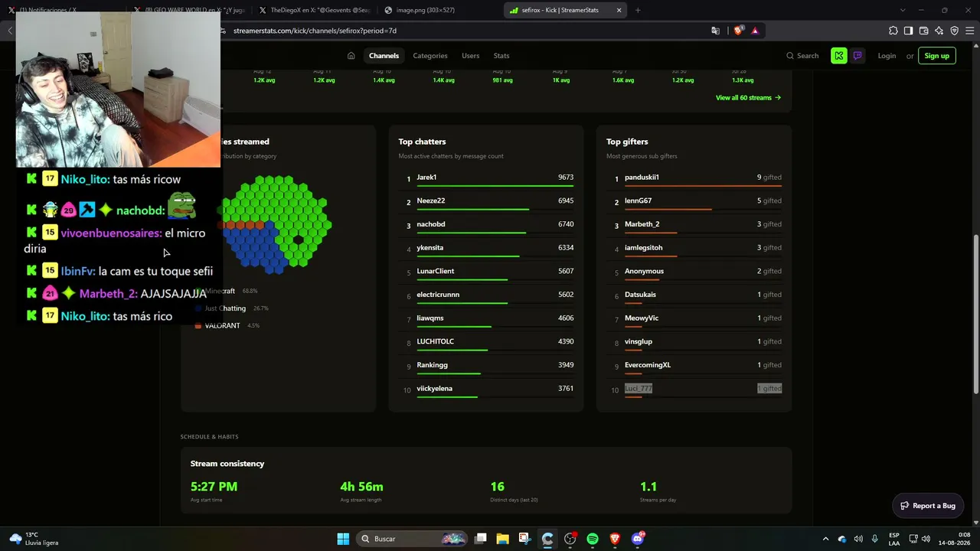Screen dimensions: 980x551
Task: Click the VALORANT category legend entry
Action: click(x=222, y=326)
